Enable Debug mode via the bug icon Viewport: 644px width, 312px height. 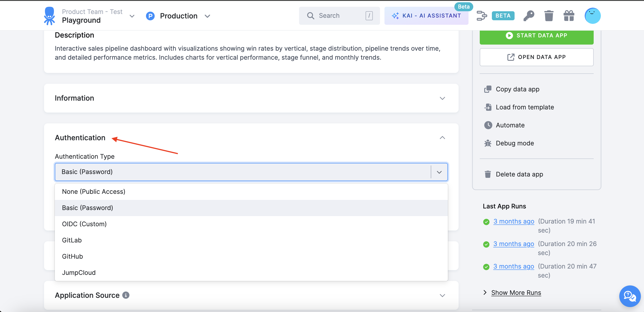point(488,143)
